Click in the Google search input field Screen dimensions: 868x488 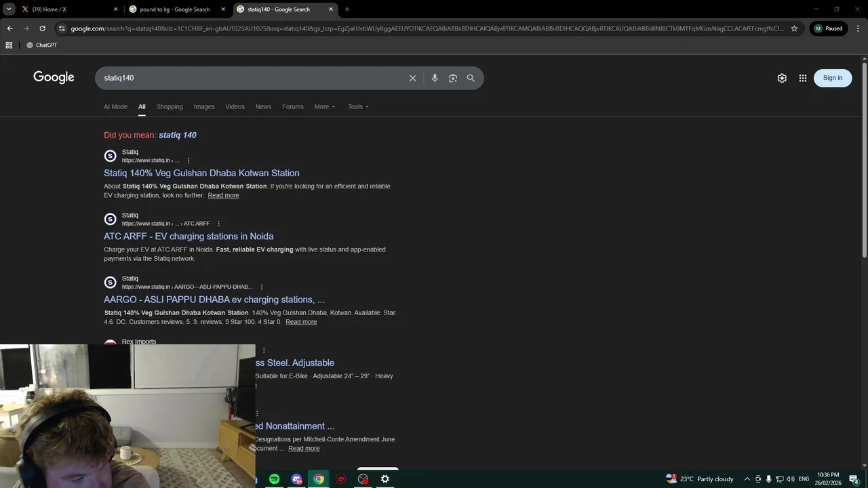[x=251, y=78]
